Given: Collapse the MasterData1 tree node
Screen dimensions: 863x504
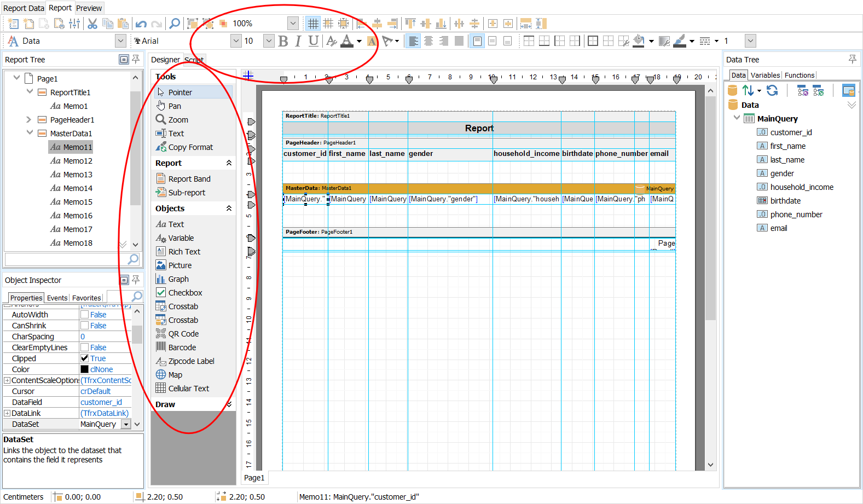Looking at the screenshot, I should tap(30, 133).
